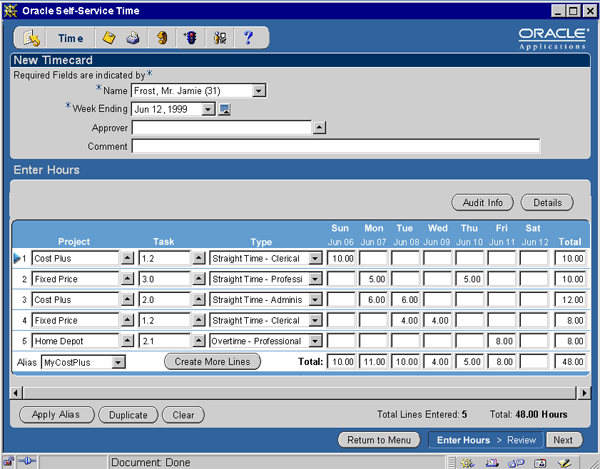This screenshot has height=469, width=600.
Task: Click Monday 6.00 hours cell on line 3
Action: coord(373,300)
